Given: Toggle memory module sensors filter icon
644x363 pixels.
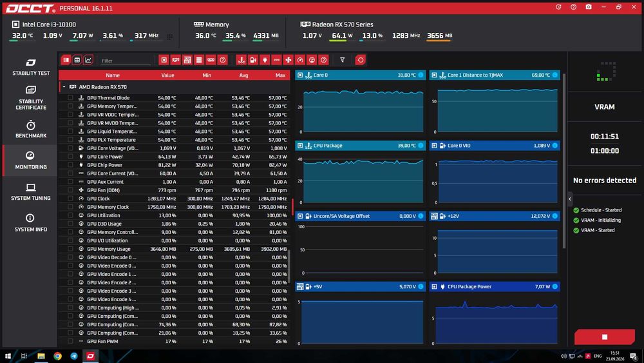Looking at the screenshot, I should pyautogui.click(x=211, y=60).
